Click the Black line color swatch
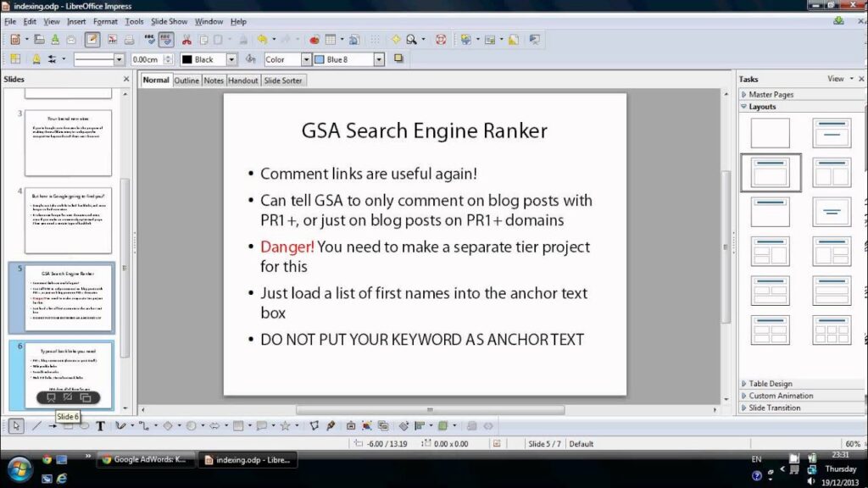This screenshot has height=488, width=868. point(187,59)
